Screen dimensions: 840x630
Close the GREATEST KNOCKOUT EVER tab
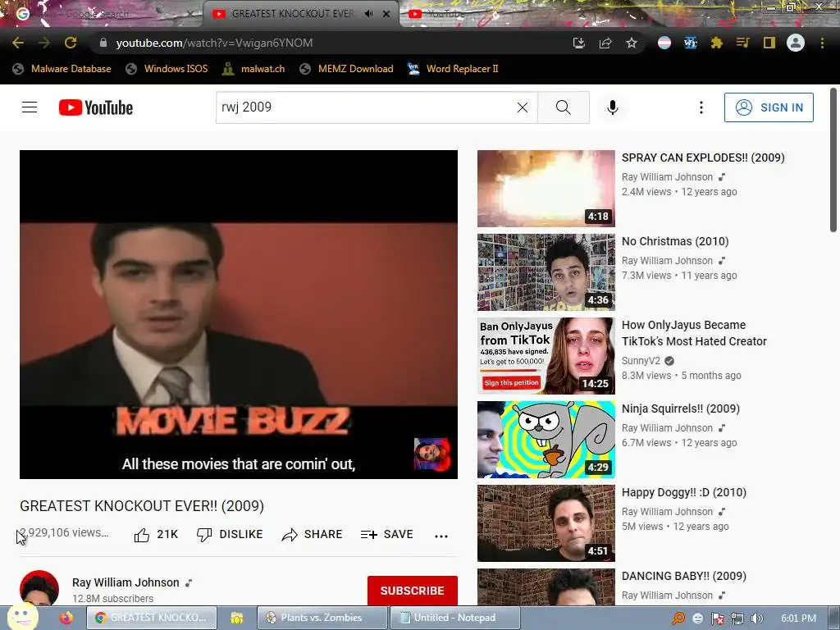click(x=386, y=14)
